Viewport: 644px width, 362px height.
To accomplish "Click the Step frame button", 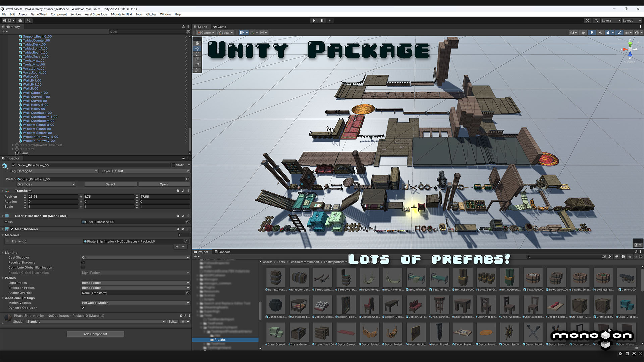I will [x=330, y=20].
